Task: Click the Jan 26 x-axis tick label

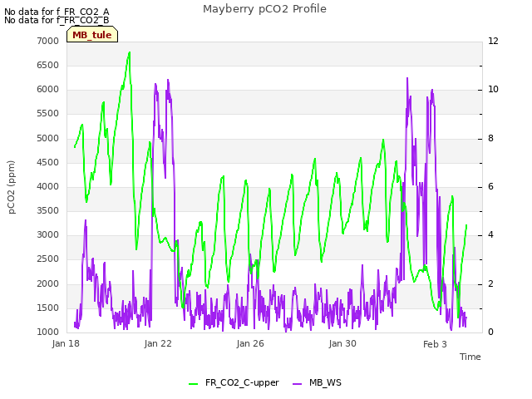Action: (x=250, y=343)
